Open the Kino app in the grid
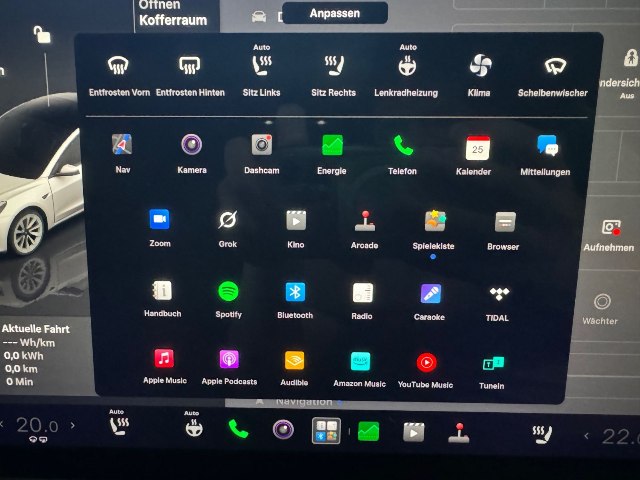This screenshot has height=480, width=640. 296,220
